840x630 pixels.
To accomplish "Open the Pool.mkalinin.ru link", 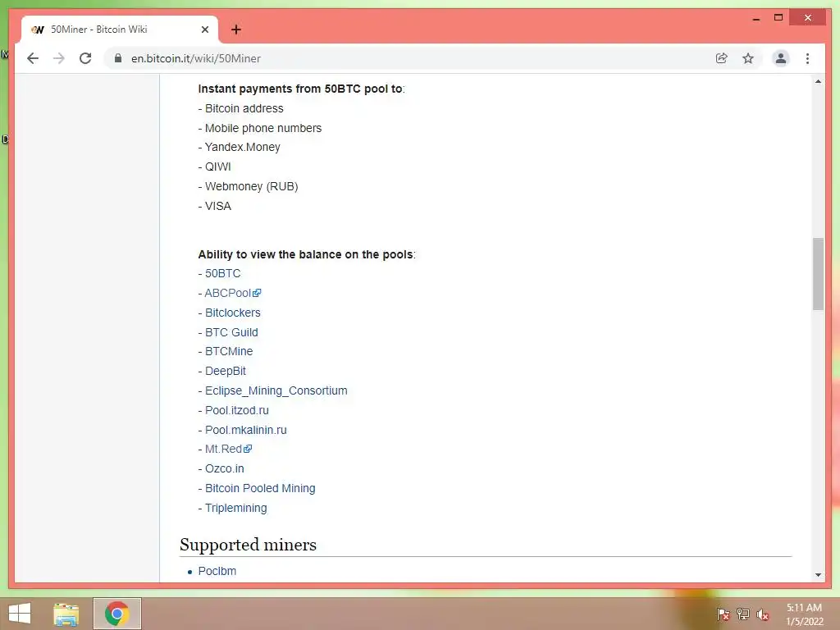I will pos(246,430).
